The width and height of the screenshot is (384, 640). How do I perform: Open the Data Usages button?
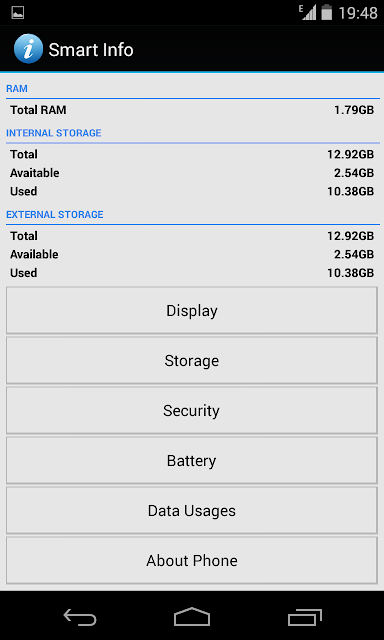(191, 511)
